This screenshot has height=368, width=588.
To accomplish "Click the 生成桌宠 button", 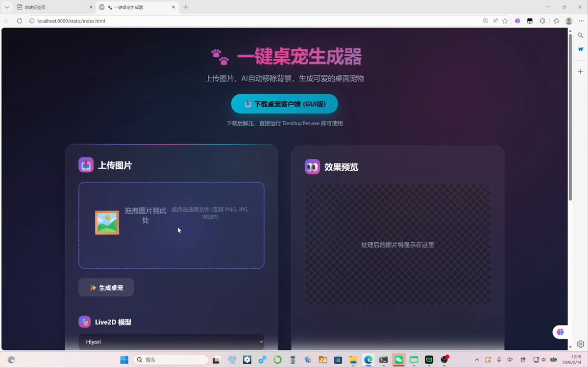I will coord(106,288).
